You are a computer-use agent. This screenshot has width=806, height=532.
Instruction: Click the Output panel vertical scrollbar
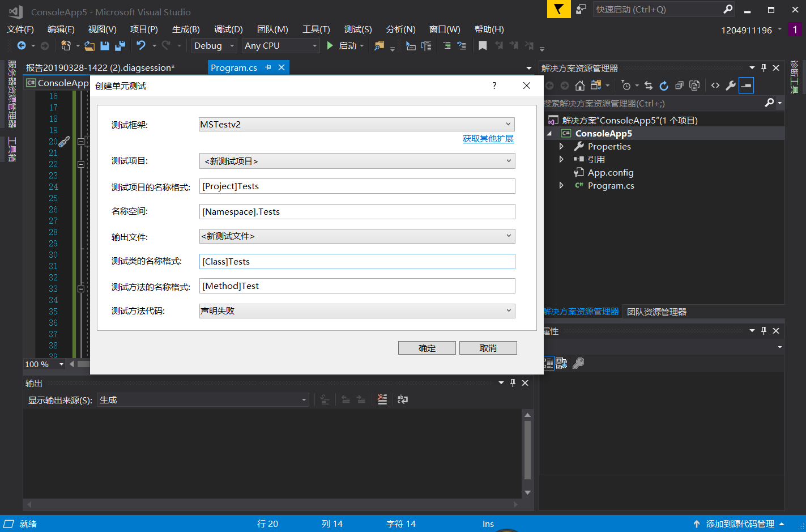coord(527,450)
